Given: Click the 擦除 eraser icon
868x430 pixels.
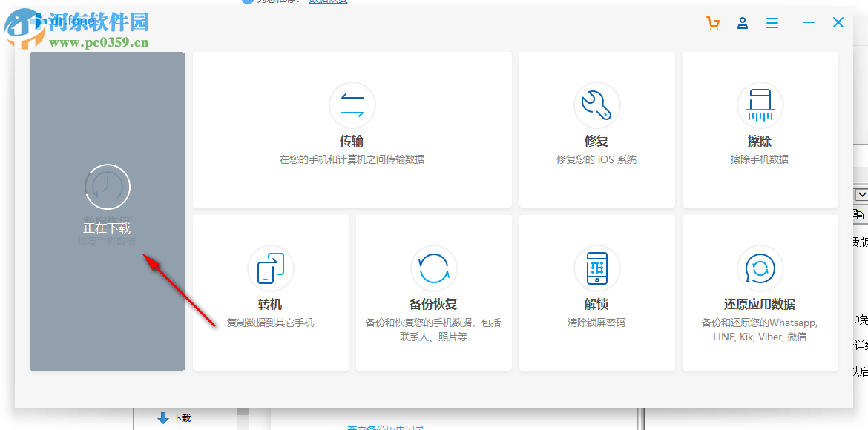Looking at the screenshot, I should coord(760,105).
